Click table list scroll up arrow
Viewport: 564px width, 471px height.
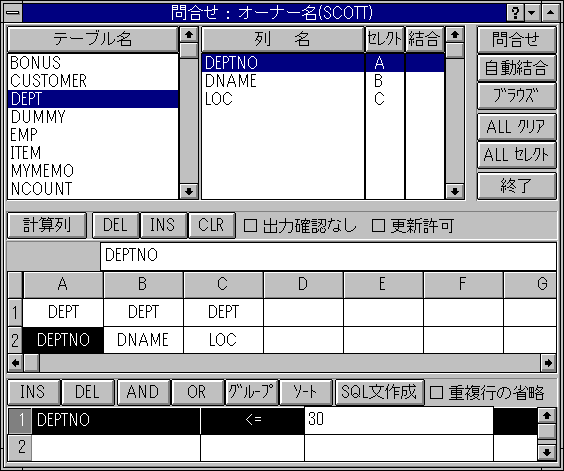pyautogui.click(x=189, y=35)
